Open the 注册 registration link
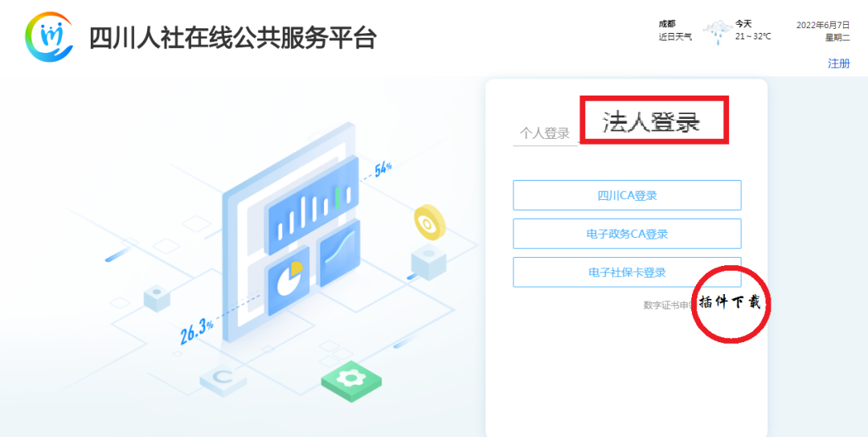 click(x=838, y=63)
